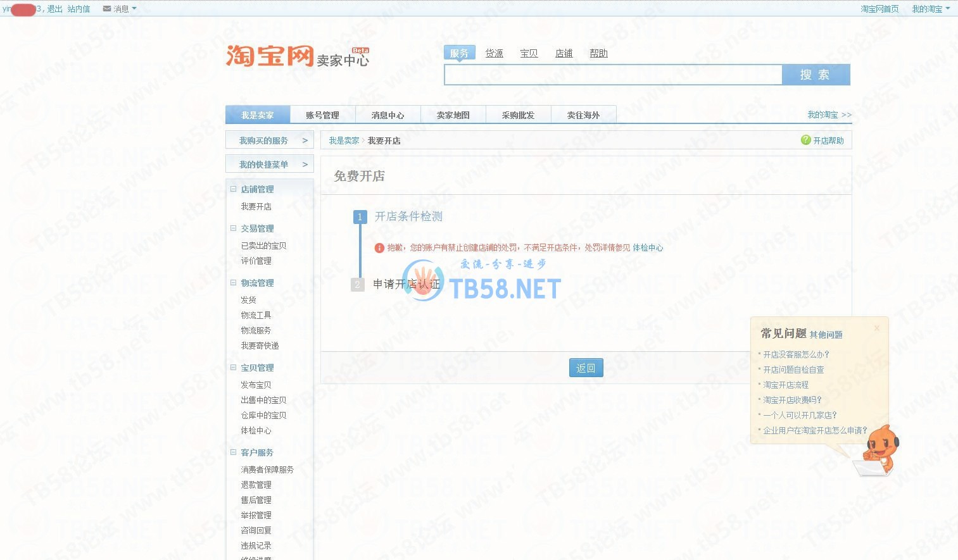Image resolution: width=958 pixels, height=560 pixels.
Task: Select the 服务 search tab
Action: point(459,53)
